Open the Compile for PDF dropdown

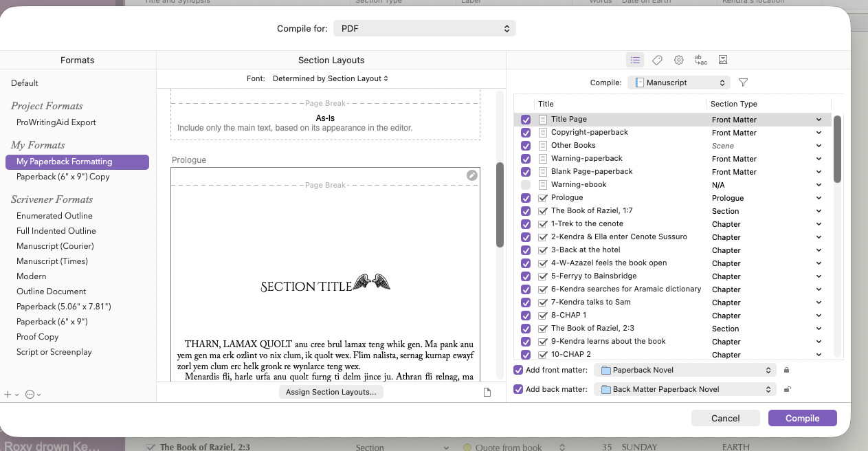(x=424, y=29)
